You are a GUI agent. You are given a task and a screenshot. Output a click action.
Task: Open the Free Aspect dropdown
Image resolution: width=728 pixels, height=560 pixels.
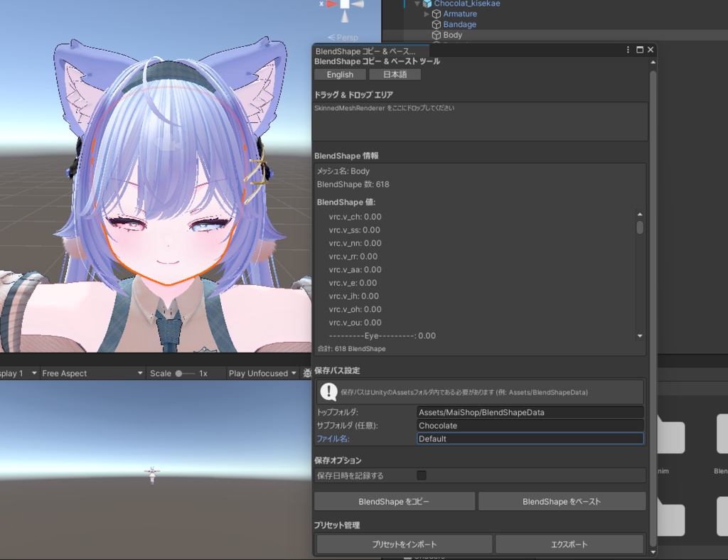[92, 372]
